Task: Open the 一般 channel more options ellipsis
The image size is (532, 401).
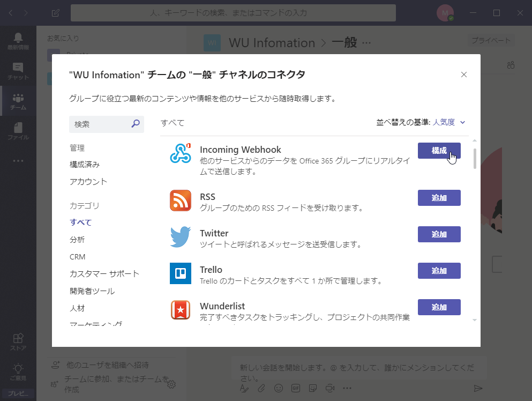Action: point(366,43)
